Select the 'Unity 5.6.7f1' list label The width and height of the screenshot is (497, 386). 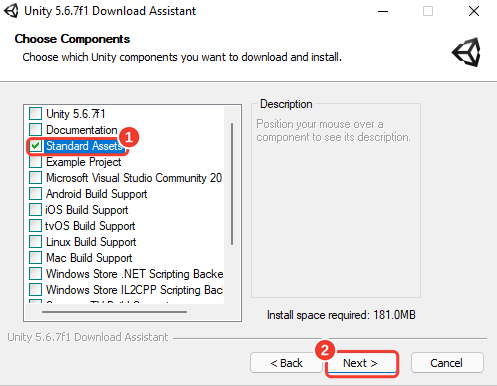tap(76, 114)
